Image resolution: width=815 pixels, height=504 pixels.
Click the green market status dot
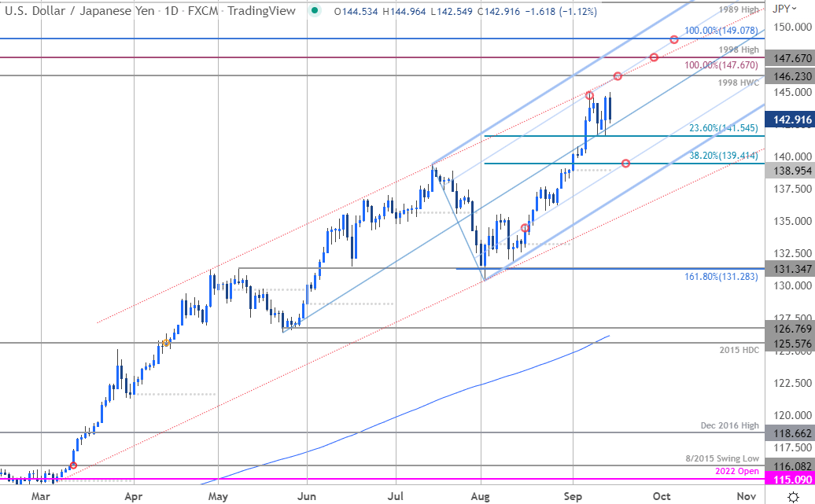315,12
